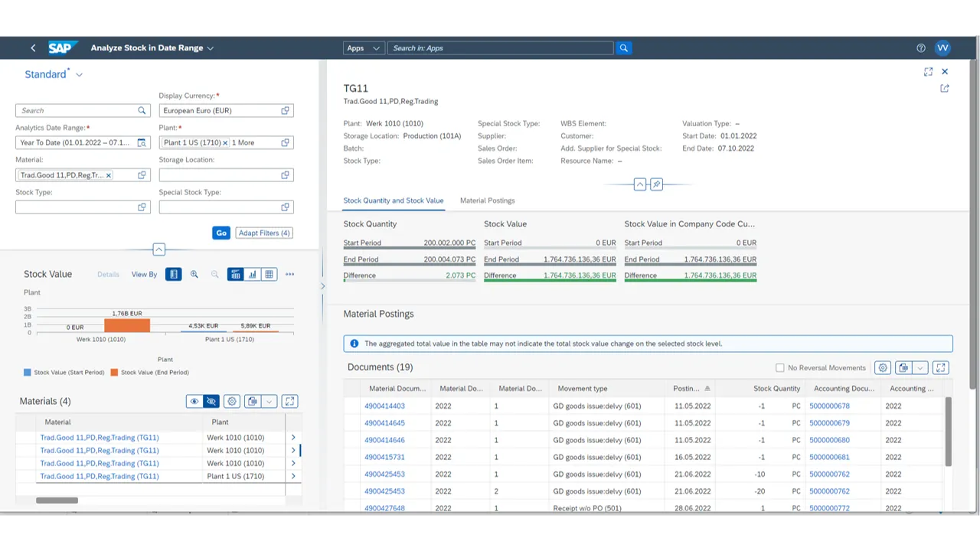The image size is (980, 551).
Task: Maximize the Documents table to full screen
Action: click(941, 367)
